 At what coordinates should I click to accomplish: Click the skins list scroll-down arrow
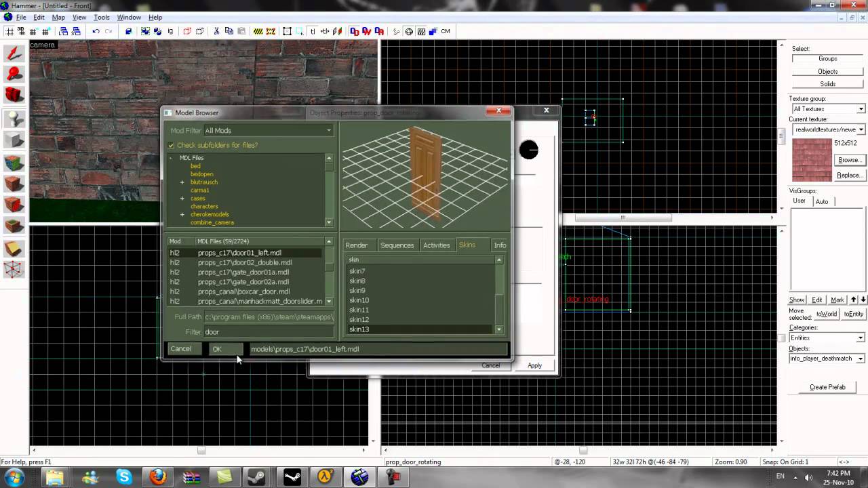pos(499,329)
